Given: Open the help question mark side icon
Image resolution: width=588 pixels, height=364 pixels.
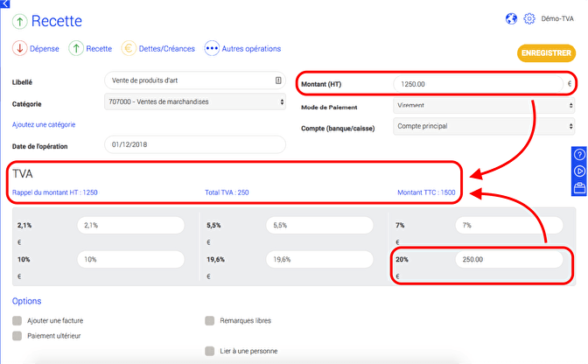Looking at the screenshot, I should pos(579,155).
